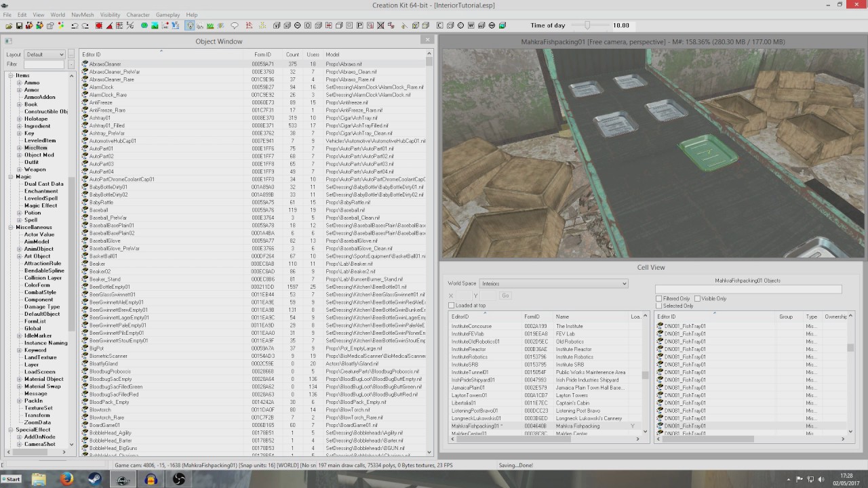Click the Time of day value field
This screenshot has width=868, height=488.
(x=623, y=26)
